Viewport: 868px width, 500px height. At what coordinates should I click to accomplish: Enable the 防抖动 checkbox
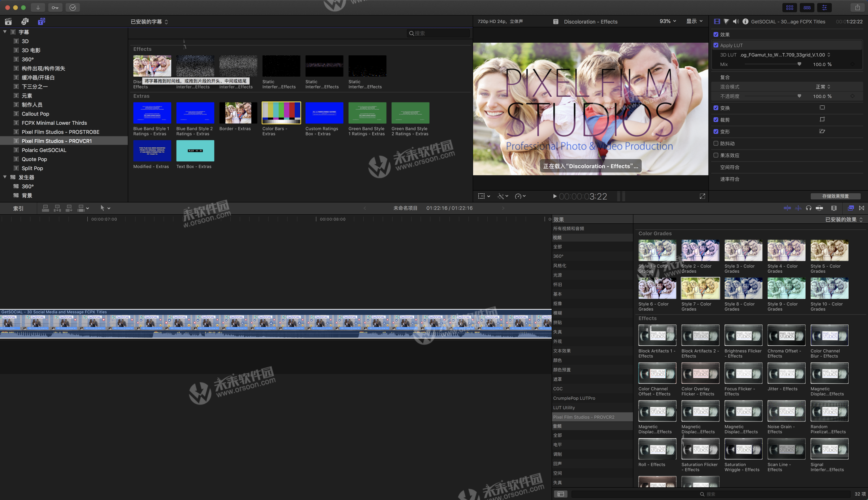716,143
